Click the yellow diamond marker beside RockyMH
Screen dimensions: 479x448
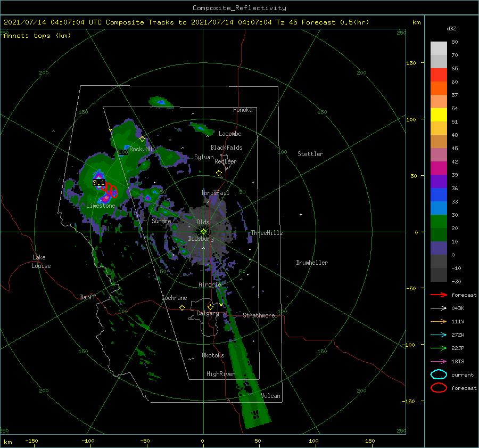click(x=142, y=139)
